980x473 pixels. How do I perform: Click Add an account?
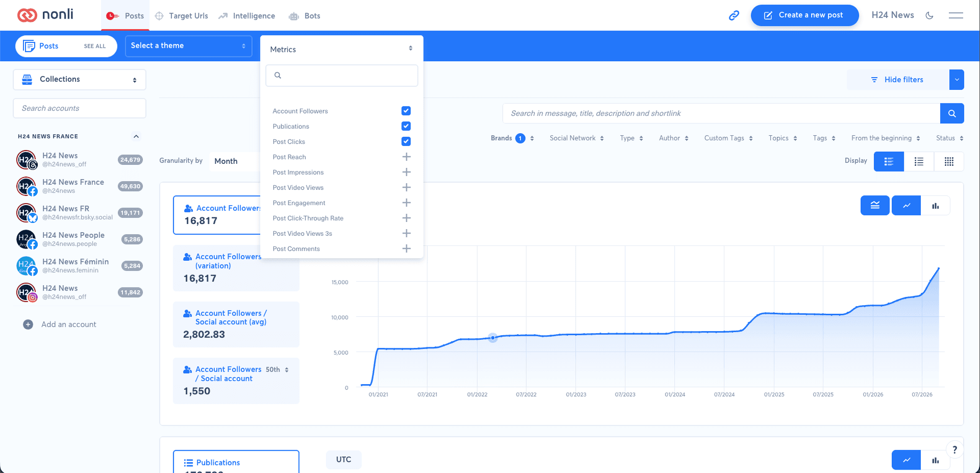tap(60, 325)
